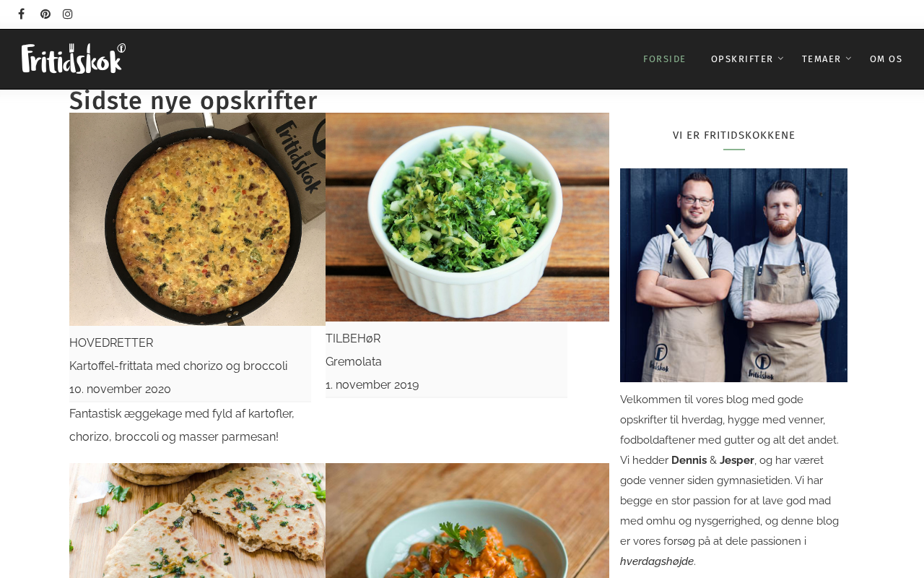The height and width of the screenshot is (578, 924).
Task: Click the Fritidskok logo
Action: point(74,59)
